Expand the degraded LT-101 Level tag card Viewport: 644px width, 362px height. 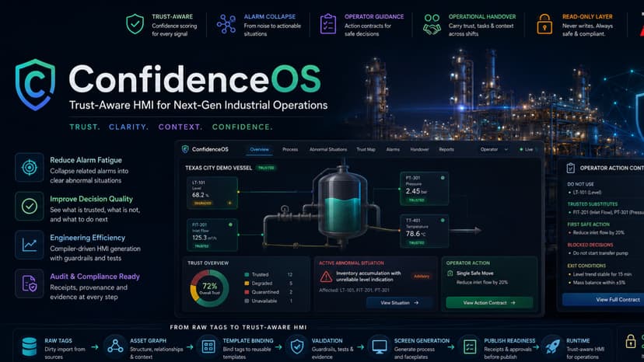pos(212,193)
